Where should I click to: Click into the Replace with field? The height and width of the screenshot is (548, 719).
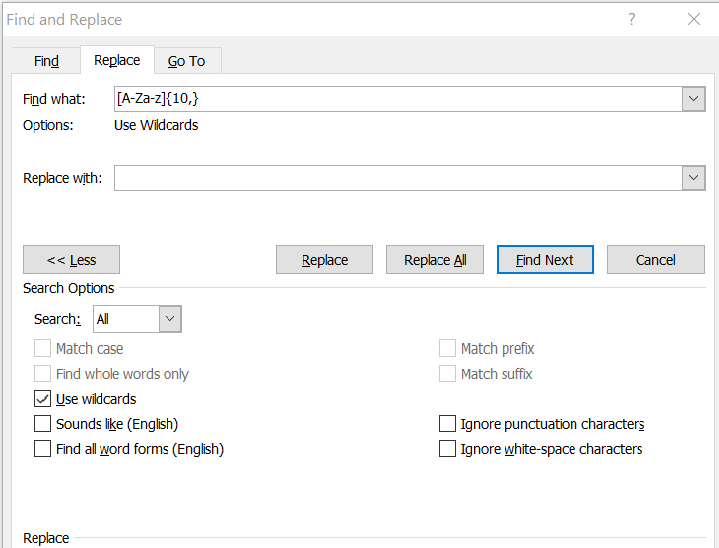(398, 178)
